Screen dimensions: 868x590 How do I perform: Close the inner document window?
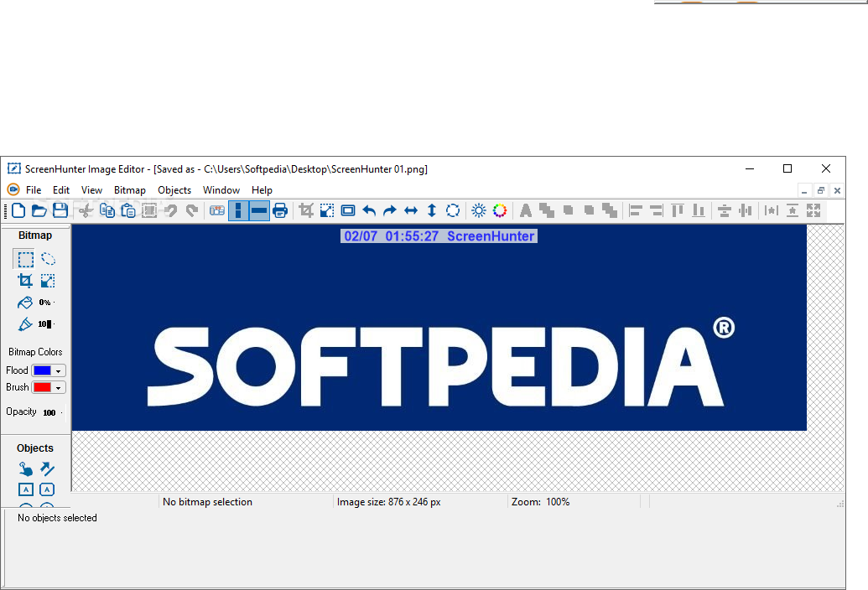coord(838,191)
